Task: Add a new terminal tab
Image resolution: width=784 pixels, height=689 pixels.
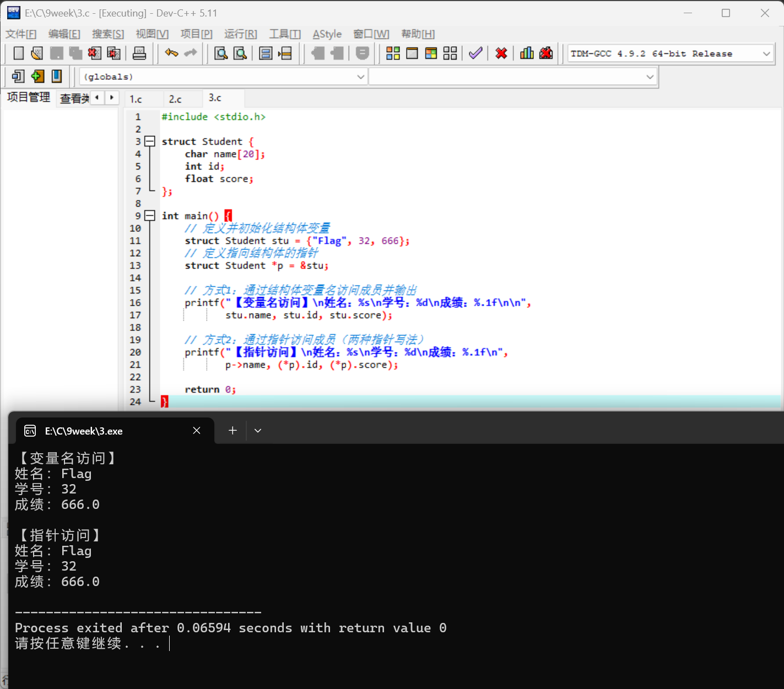Action: pos(233,431)
